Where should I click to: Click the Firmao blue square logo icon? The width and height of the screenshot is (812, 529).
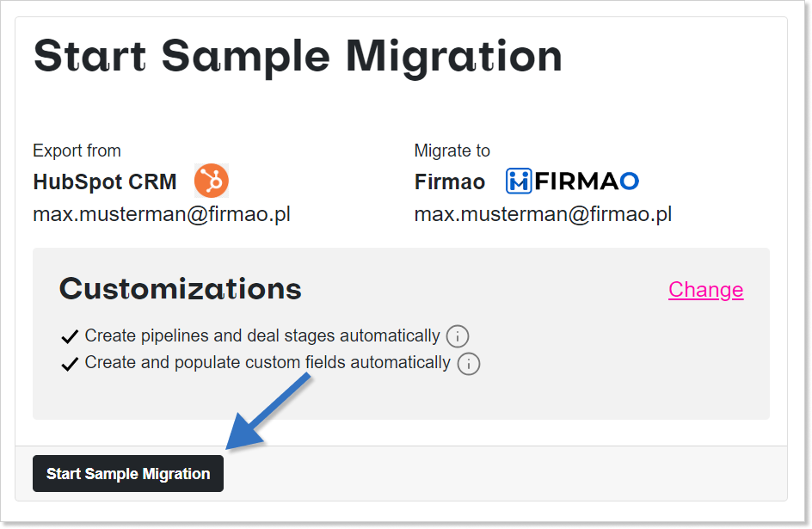click(x=519, y=181)
